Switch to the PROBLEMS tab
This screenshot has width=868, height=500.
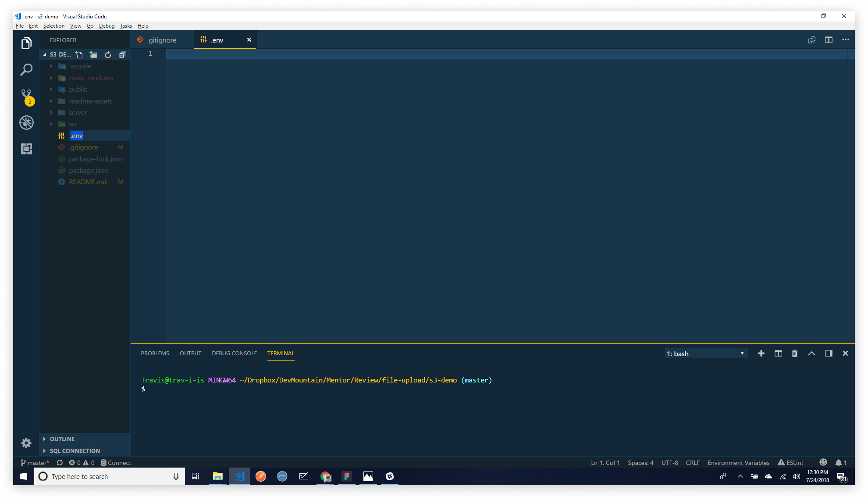[155, 354]
